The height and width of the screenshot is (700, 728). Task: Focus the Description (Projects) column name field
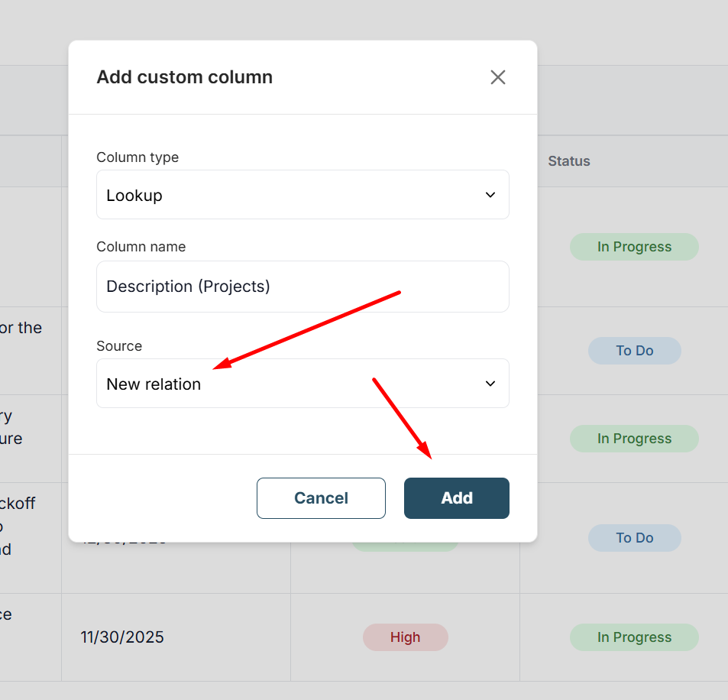click(x=303, y=287)
